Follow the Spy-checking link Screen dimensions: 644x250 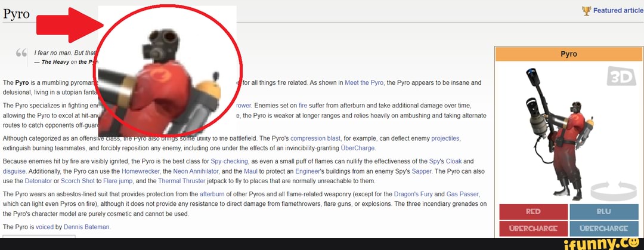(229, 161)
